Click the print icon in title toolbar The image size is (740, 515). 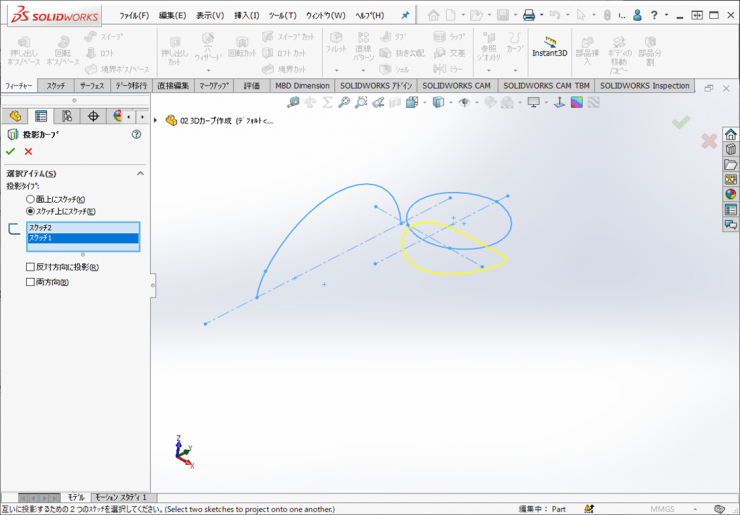point(529,16)
